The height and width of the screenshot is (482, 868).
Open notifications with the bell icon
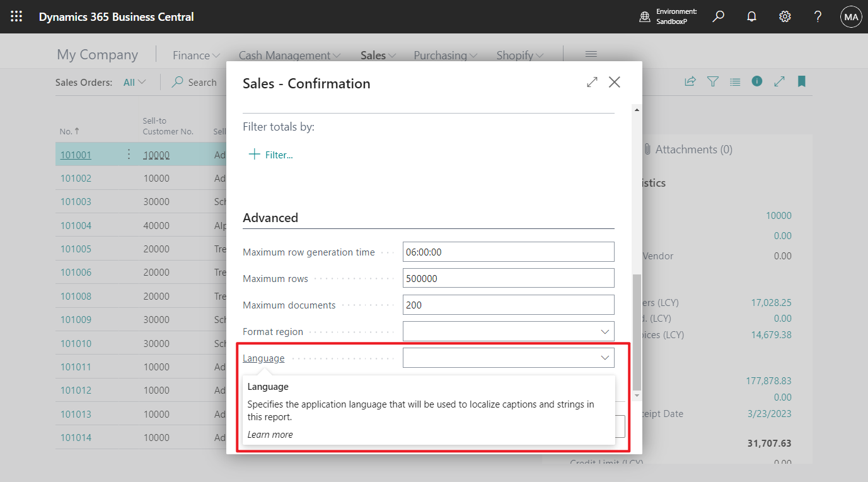coord(751,16)
